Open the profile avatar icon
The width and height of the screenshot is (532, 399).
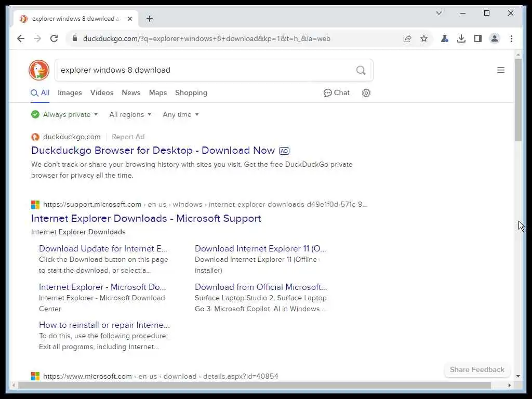coord(495,38)
